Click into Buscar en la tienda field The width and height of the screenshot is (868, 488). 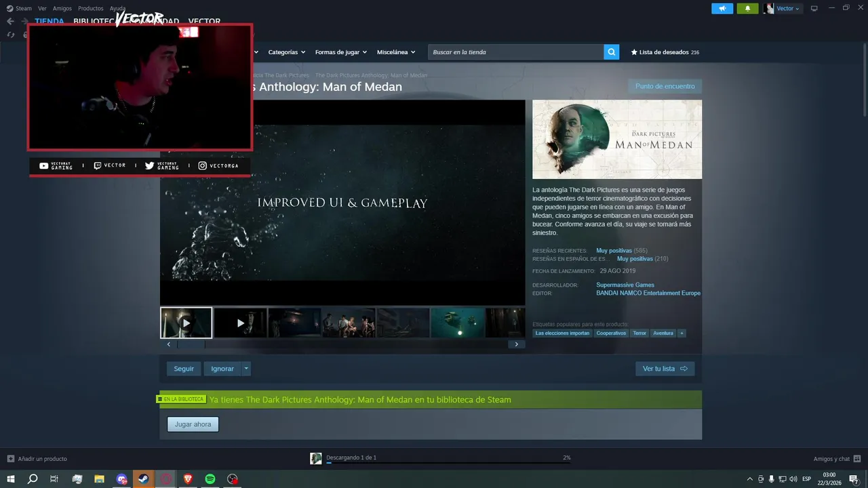click(x=516, y=52)
